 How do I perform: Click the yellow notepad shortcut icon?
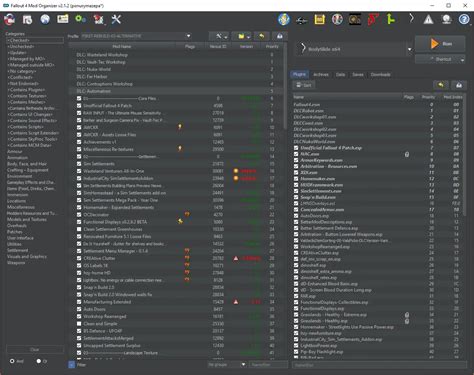click(319, 19)
